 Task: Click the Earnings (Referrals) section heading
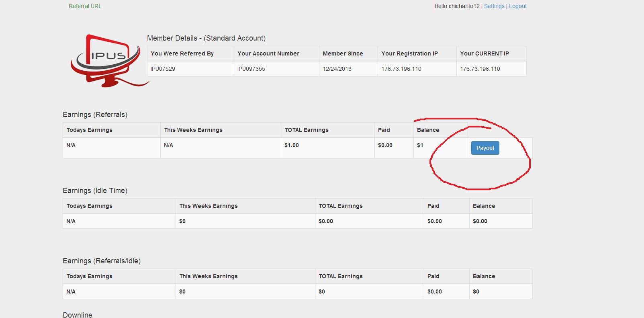point(95,115)
